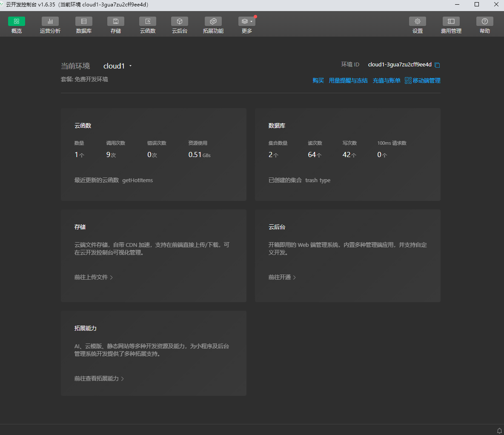Click the 读次数 value 64
The image size is (504, 435).
(314, 155)
